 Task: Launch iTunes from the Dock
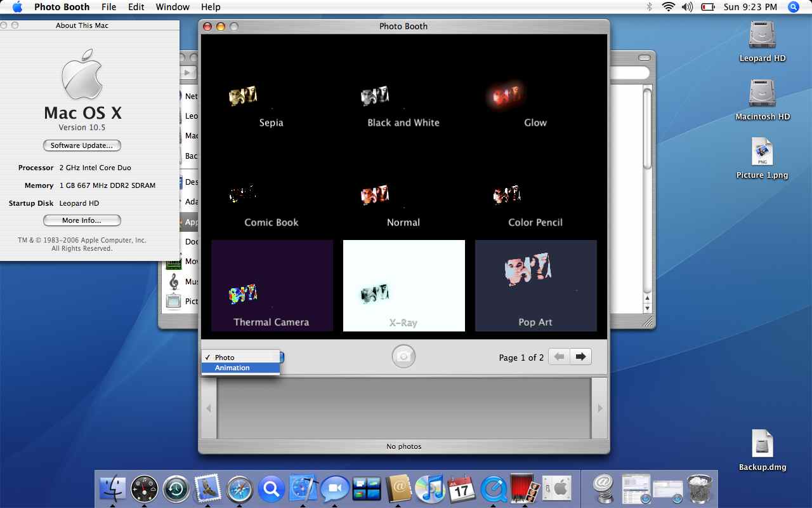(429, 489)
